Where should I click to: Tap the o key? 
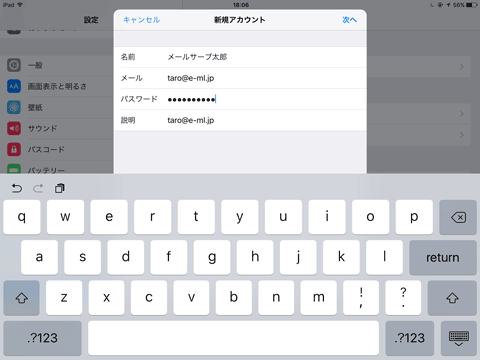click(x=370, y=217)
